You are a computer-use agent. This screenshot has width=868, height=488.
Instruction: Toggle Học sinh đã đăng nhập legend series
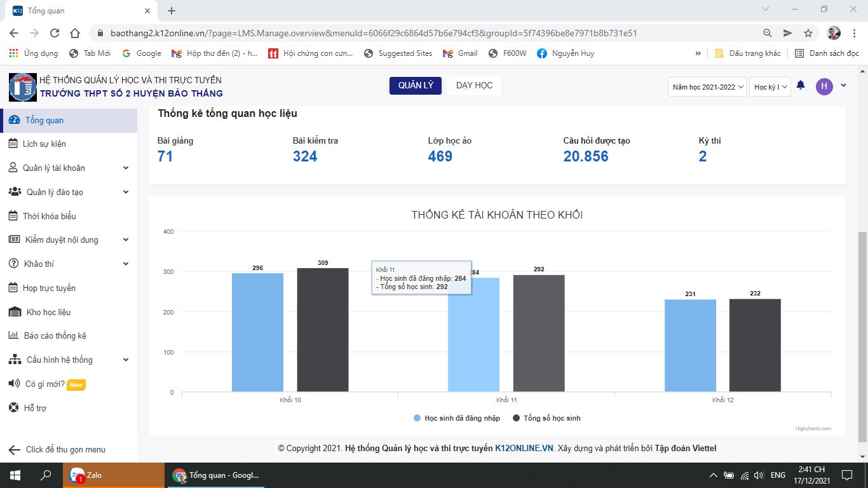tap(456, 418)
